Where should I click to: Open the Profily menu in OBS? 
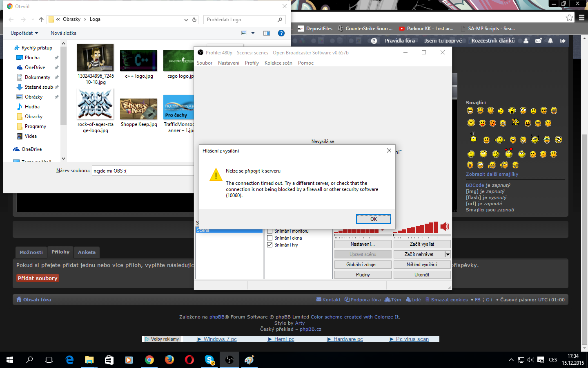tap(252, 63)
